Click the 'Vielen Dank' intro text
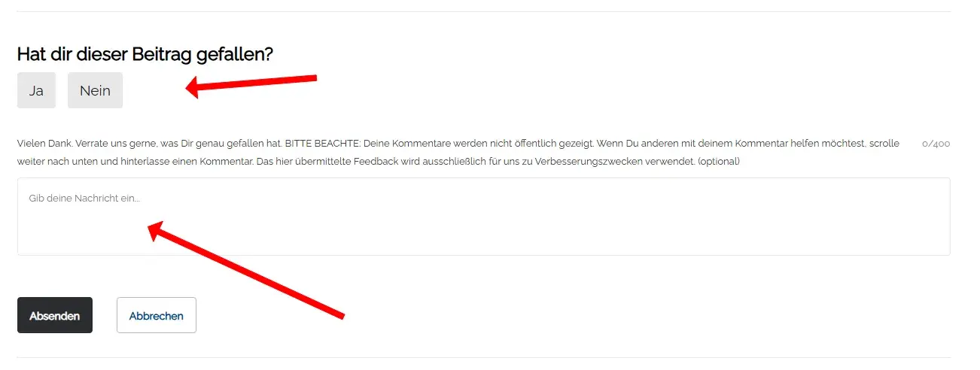The width and height of the screenshot is (980, 370). 45,144
